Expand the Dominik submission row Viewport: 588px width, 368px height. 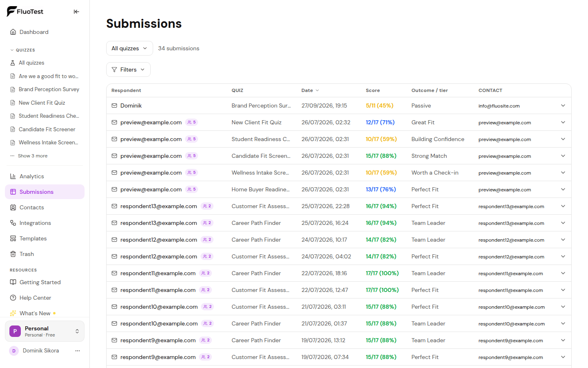click(x=563, y=105)
